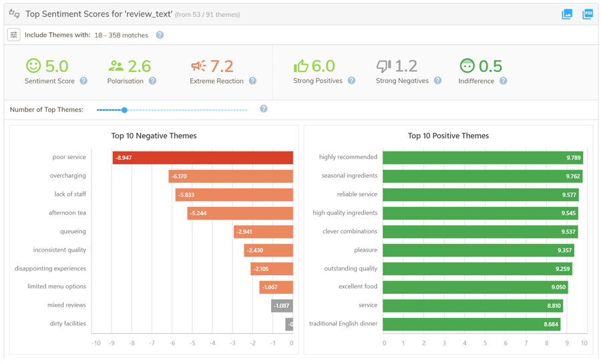Select the overcharging bar -6.170

click(x=231, y=176)
